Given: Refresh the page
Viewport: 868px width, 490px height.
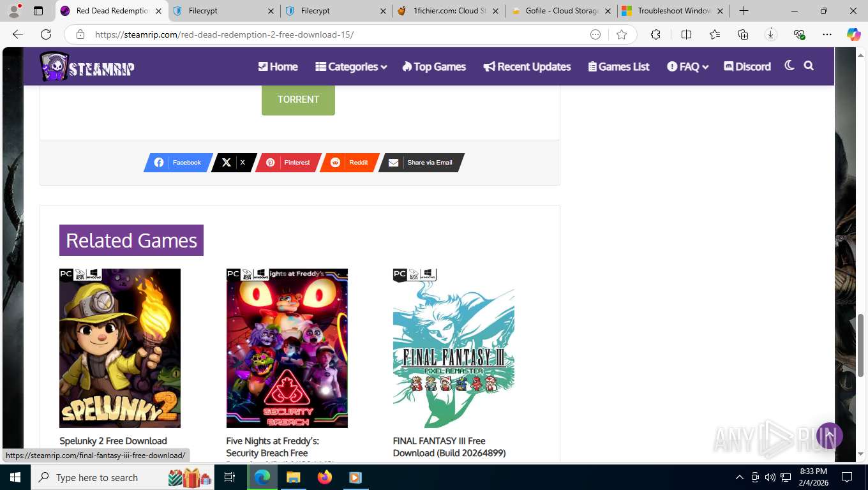Looking at the screenshot, I should 46,34.
